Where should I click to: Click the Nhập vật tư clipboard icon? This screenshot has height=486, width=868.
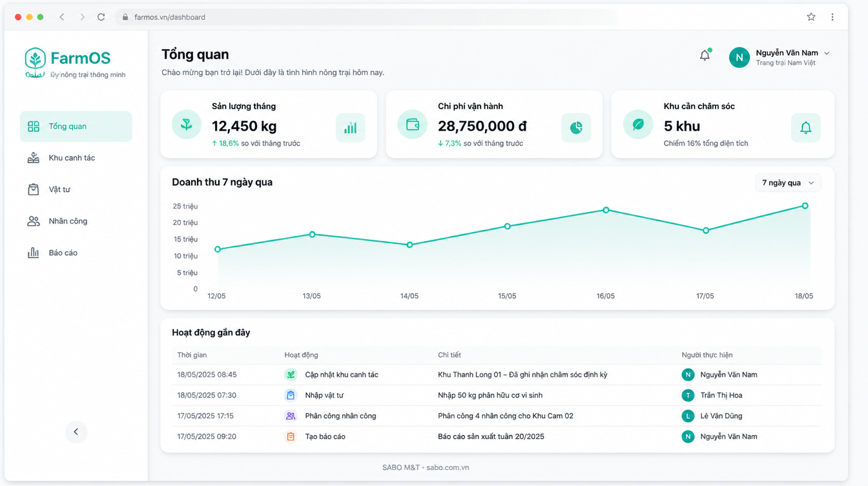(291, 396)
